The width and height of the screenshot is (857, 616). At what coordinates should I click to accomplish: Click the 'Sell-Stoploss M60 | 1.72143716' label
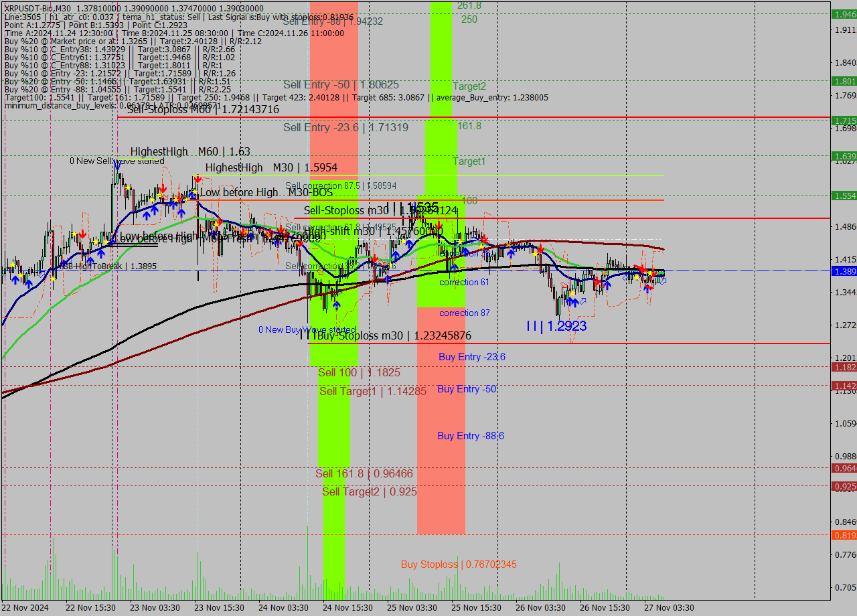tap(203, 109)
